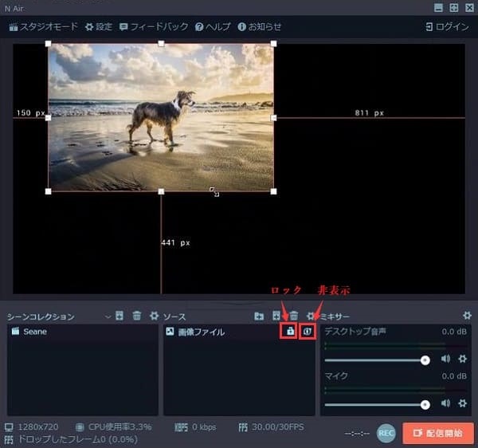Start recording with REC button
The width and height of the screenshot is (478, 448).
pyautogui.click(x=386, y=433)
